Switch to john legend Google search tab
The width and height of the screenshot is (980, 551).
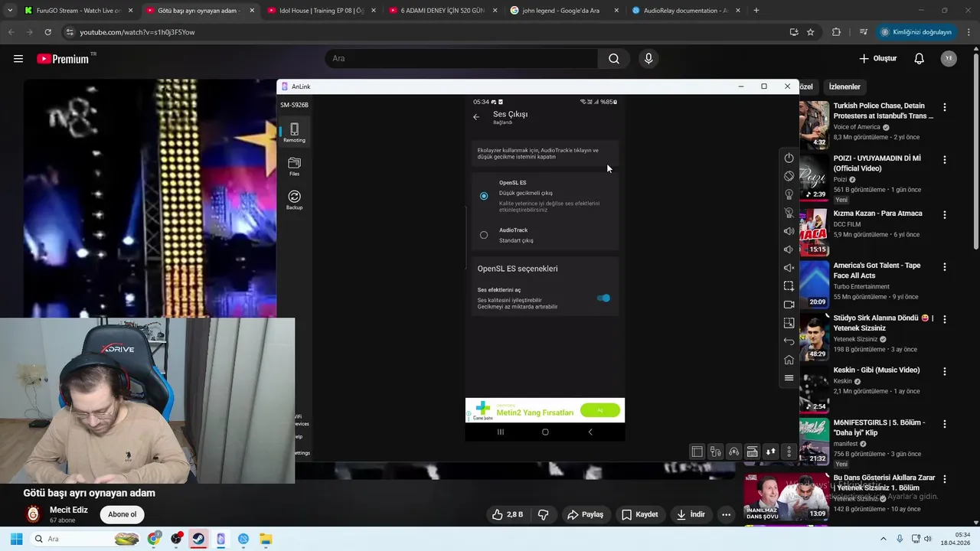[x=564, y=11]
